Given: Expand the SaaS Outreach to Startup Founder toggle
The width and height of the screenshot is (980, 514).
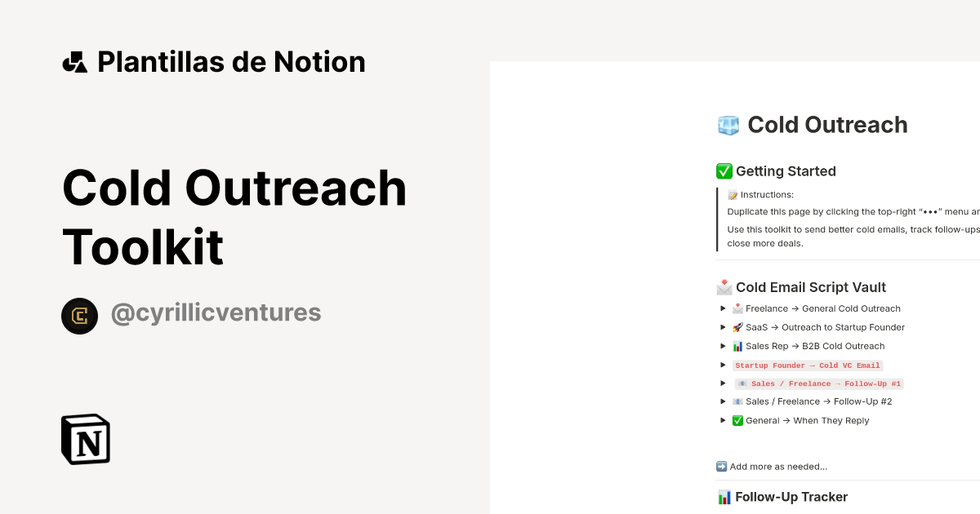Looking at the screenshot, I should pyautogui.click(x=723, y=326).
